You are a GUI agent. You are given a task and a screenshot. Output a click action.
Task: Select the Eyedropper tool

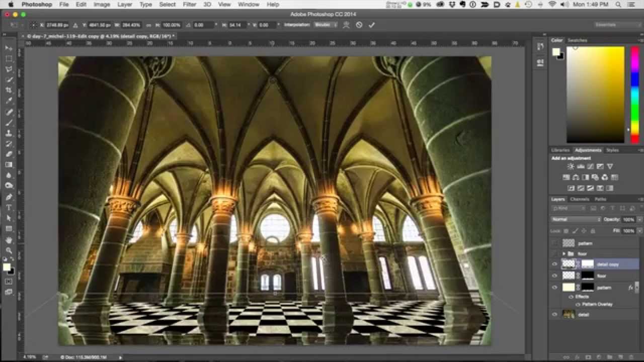pyautogui.click(x=9, y=101)
